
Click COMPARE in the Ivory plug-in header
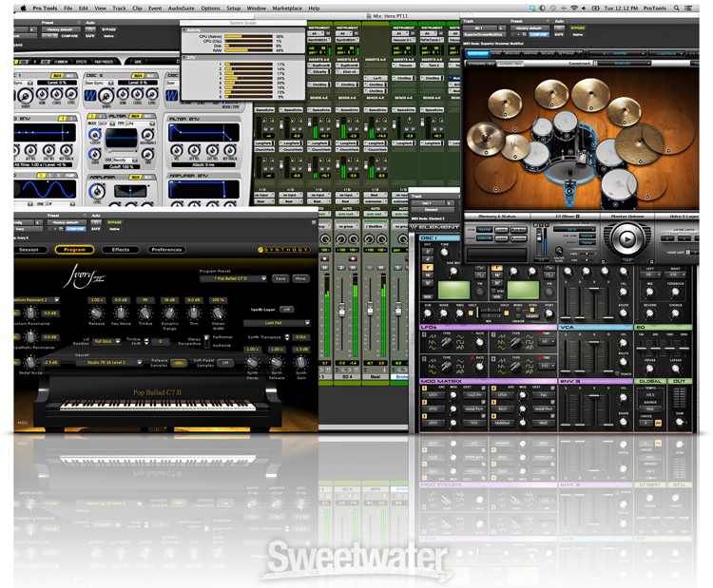(75, 229)
